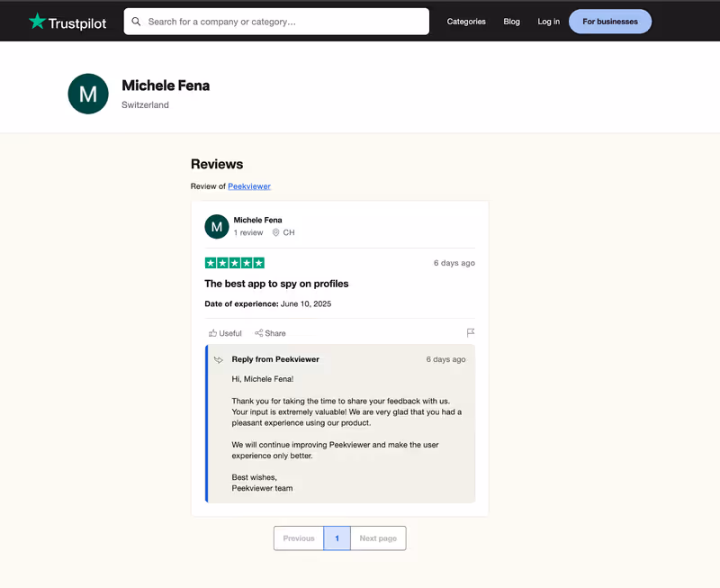The image size is (720, 588).
Task: Open the Peekviewer company page link
Action: click(249, 186)
